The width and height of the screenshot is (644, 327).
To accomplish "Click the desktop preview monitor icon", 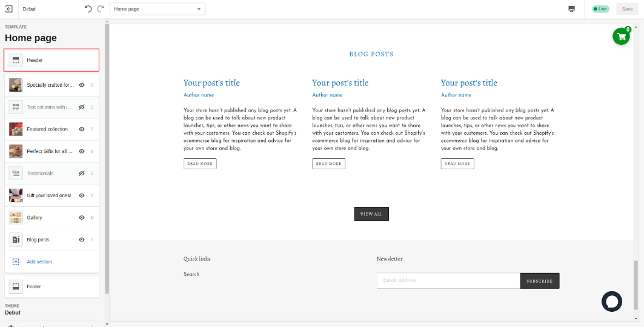I will pos(571,9).
